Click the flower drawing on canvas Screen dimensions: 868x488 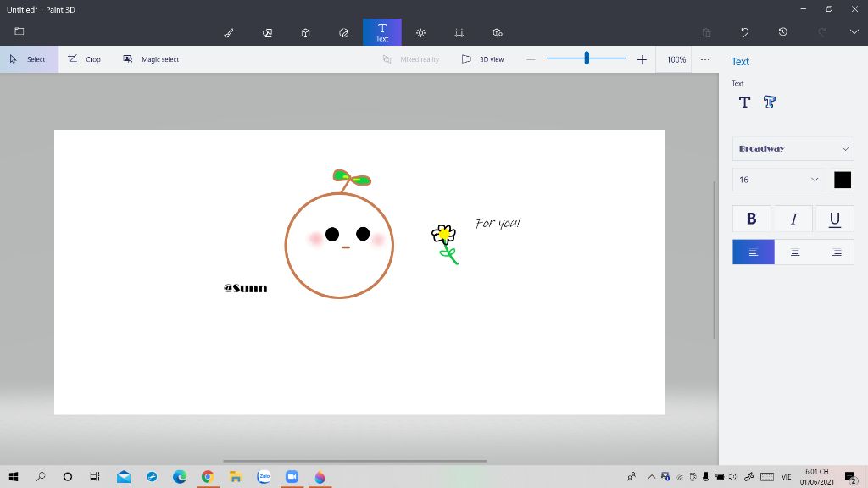445,244
